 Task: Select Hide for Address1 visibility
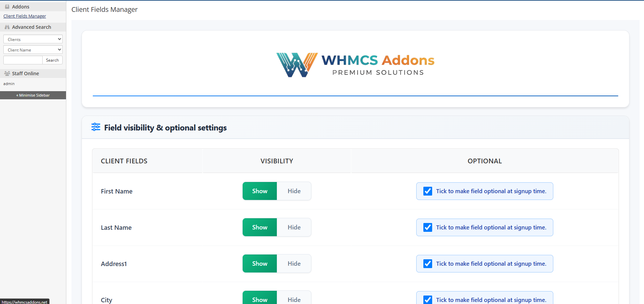(294, 264)
